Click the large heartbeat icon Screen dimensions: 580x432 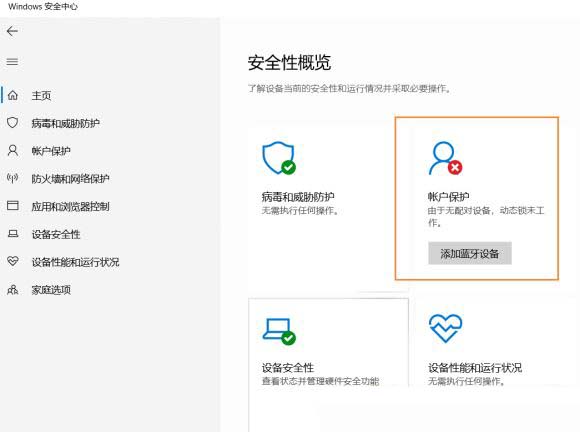pyautogui.click(x=445, y=328)
